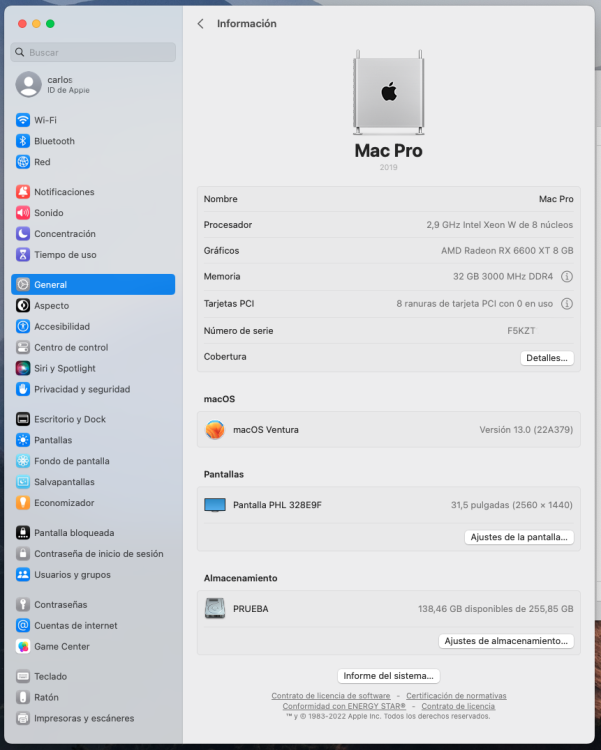Go back with Información chevron
601x750 pixels.
pos(200,23)
